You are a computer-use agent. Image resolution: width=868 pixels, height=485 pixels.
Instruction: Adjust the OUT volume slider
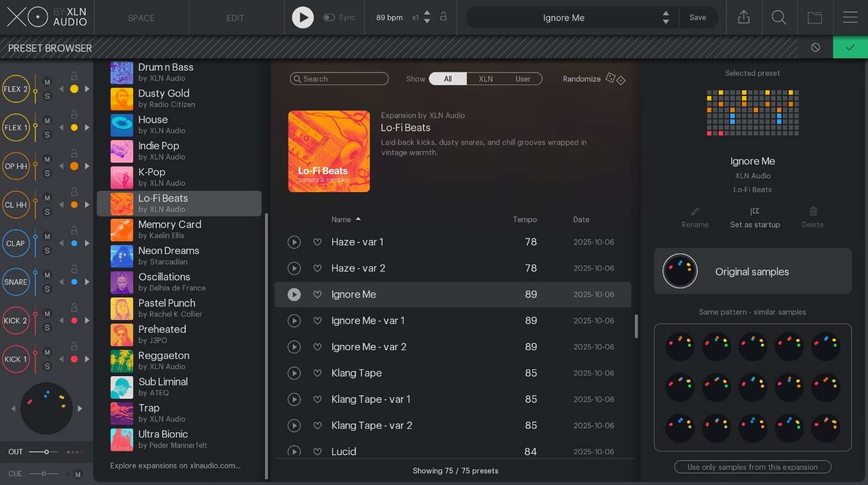pos(46,451)
